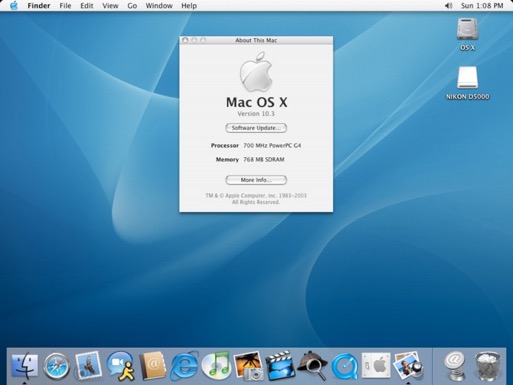Launch Internet Explorer from the Dock
513x385 pixels.
tap(184, 366)
